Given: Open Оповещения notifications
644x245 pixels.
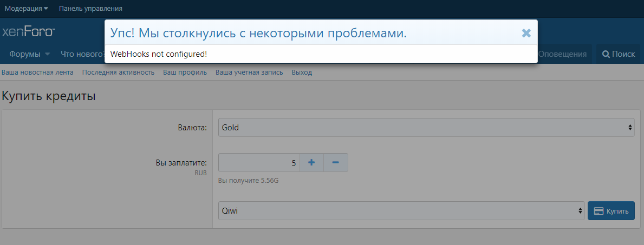Looking at the screenshot, I should tap(564, 54).
